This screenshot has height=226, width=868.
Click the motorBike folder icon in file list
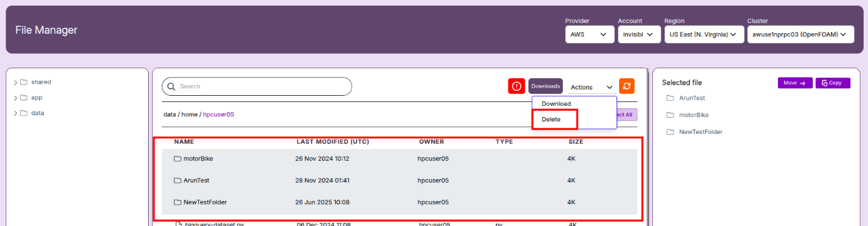coord(178,159)
